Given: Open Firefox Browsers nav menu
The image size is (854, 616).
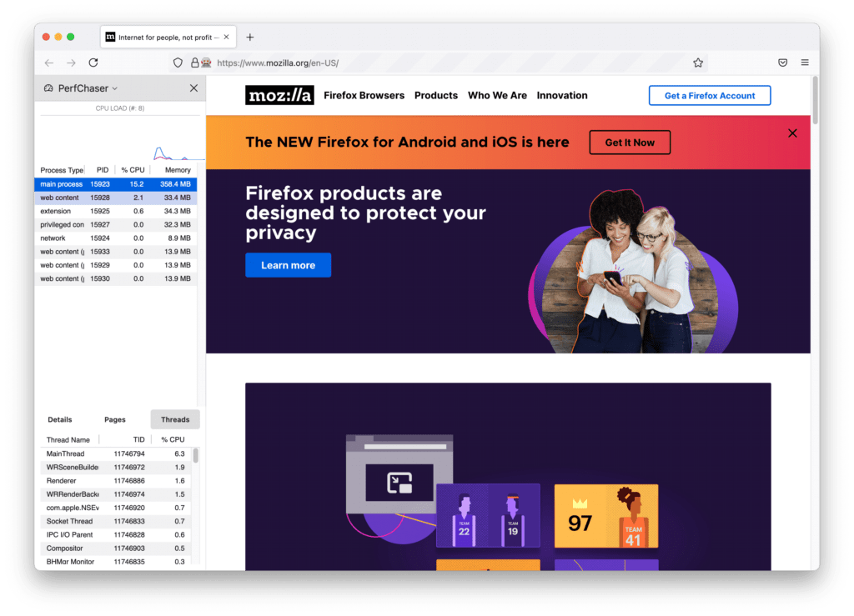Looking at the screenshot, I should pos(364,95).
